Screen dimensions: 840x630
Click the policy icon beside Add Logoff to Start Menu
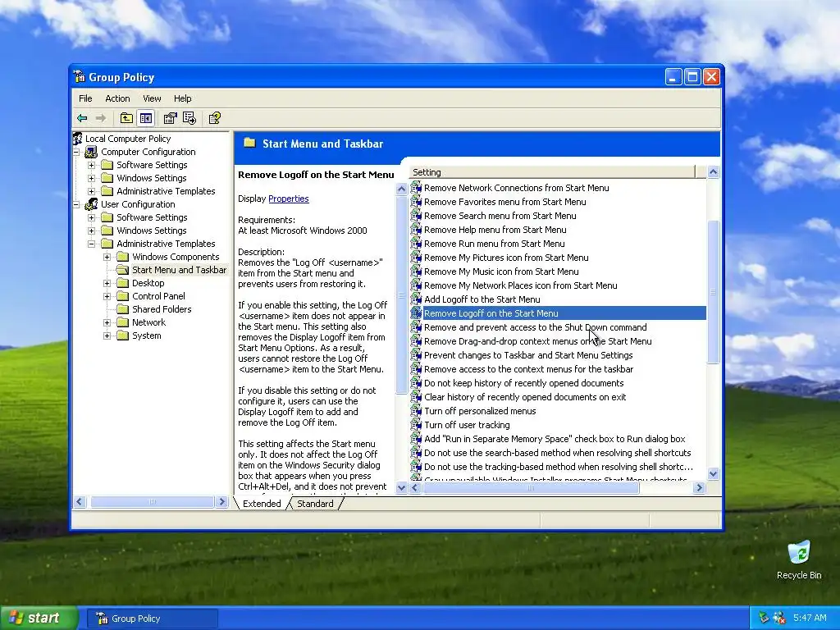click(416, 299)
